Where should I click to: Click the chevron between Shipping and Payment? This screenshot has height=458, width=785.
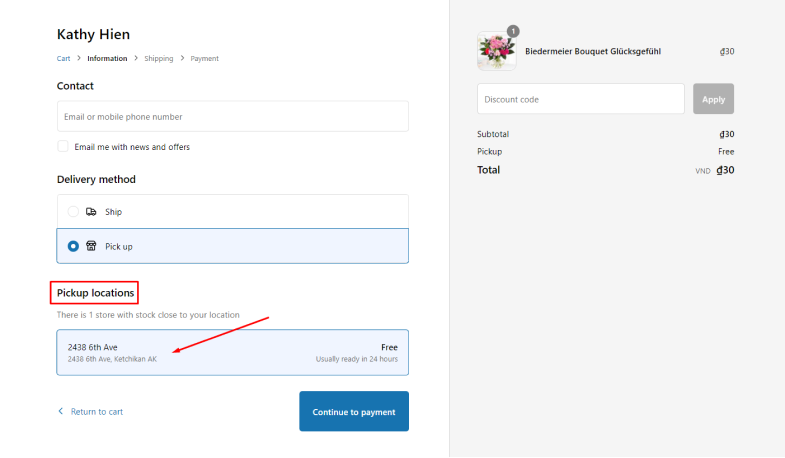[x=182, y=58]
